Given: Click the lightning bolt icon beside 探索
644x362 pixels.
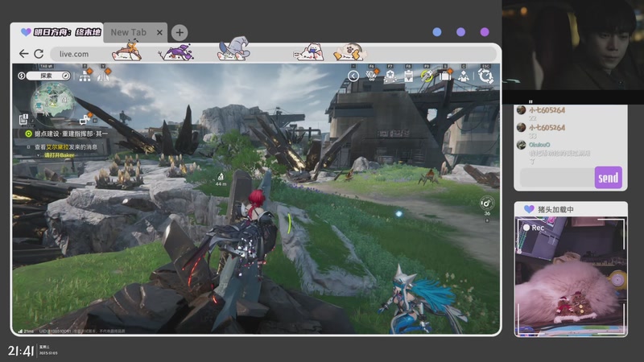Looking at the screenshot, I should pyautogui.click(x=22, y=76).
